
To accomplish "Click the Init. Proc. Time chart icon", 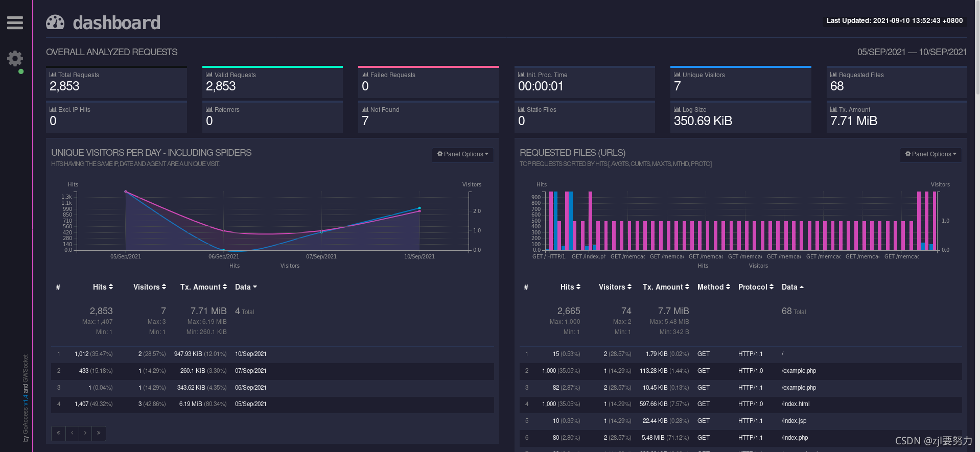I will [x=521, y=75].
